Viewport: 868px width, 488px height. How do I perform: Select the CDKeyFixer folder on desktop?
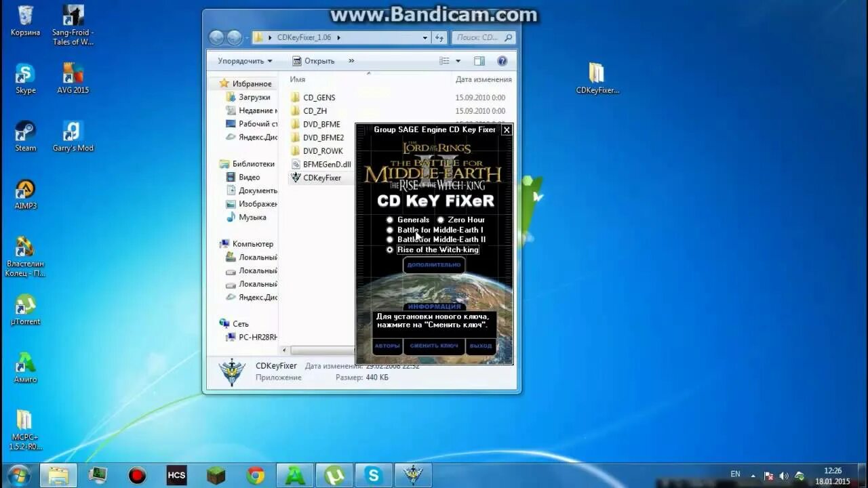tap(597, 78)
